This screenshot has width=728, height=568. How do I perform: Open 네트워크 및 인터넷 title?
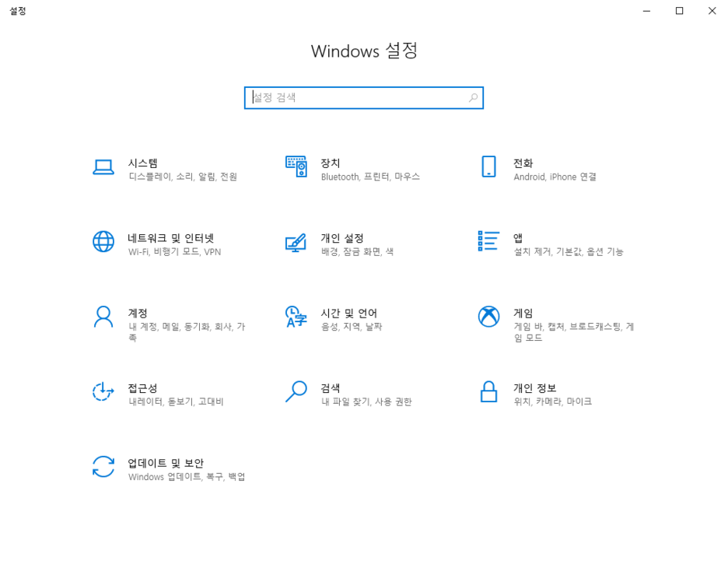pos(171,238)
